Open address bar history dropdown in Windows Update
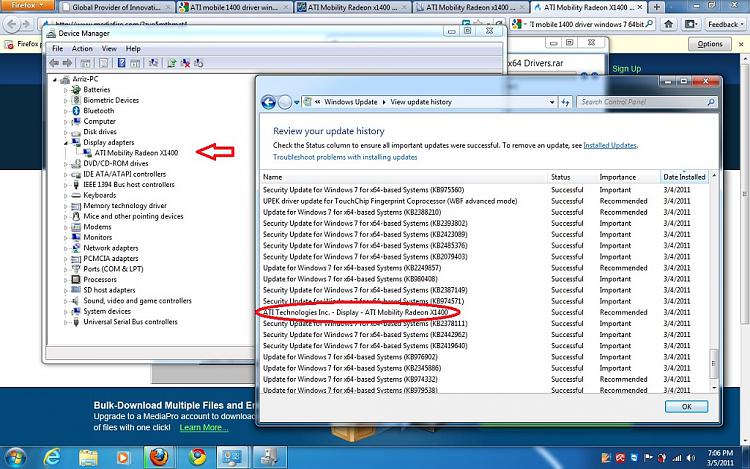Screen dimensions: 750x469 click(552, 102)
